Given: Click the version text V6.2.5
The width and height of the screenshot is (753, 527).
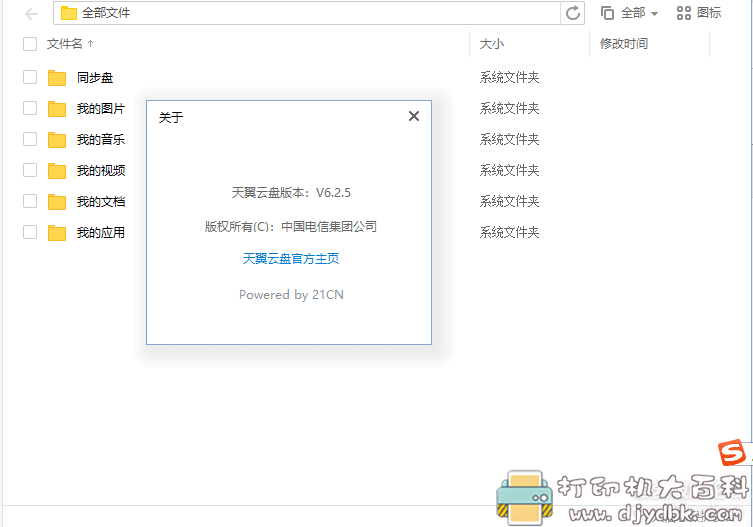Looking at the screenshot, I should [333, 193].
